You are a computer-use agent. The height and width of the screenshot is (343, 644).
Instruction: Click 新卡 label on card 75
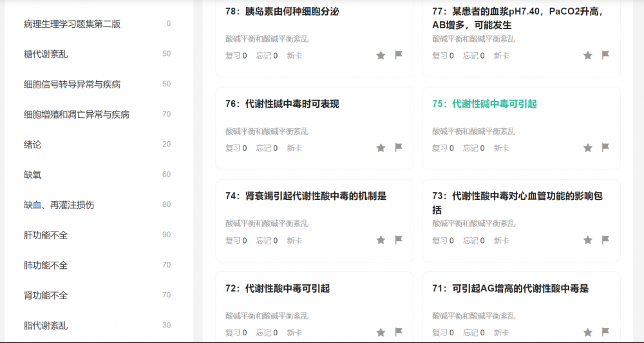501,148
